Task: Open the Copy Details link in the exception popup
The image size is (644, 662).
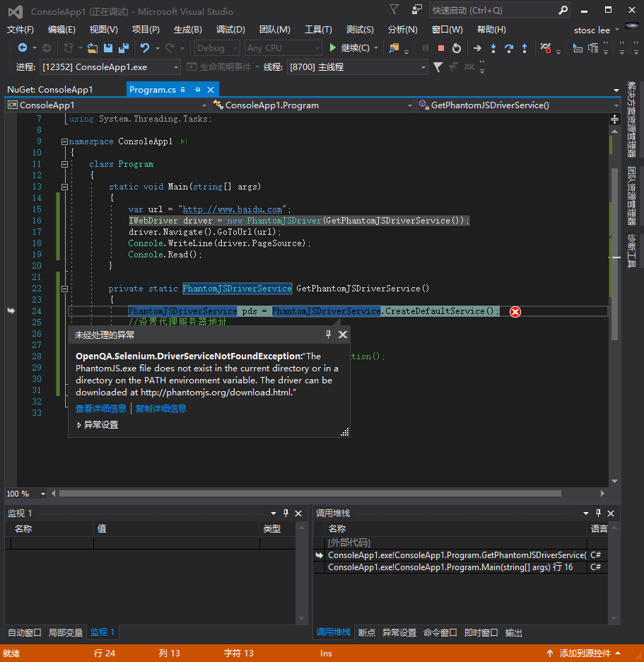Action: point(160,408)
